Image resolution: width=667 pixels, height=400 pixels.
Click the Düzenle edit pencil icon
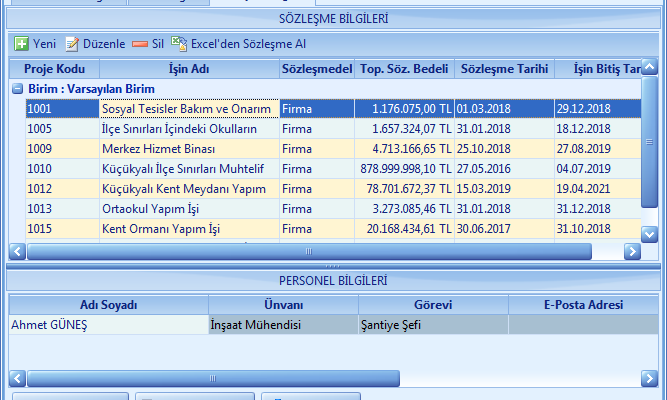(x=72, y=44)
